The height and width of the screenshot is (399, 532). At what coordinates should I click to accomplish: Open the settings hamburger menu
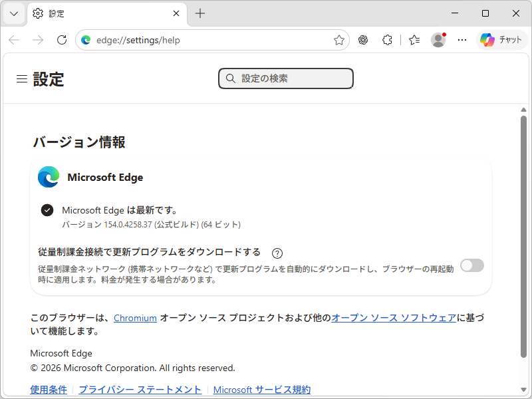click(x=22, y=79)
